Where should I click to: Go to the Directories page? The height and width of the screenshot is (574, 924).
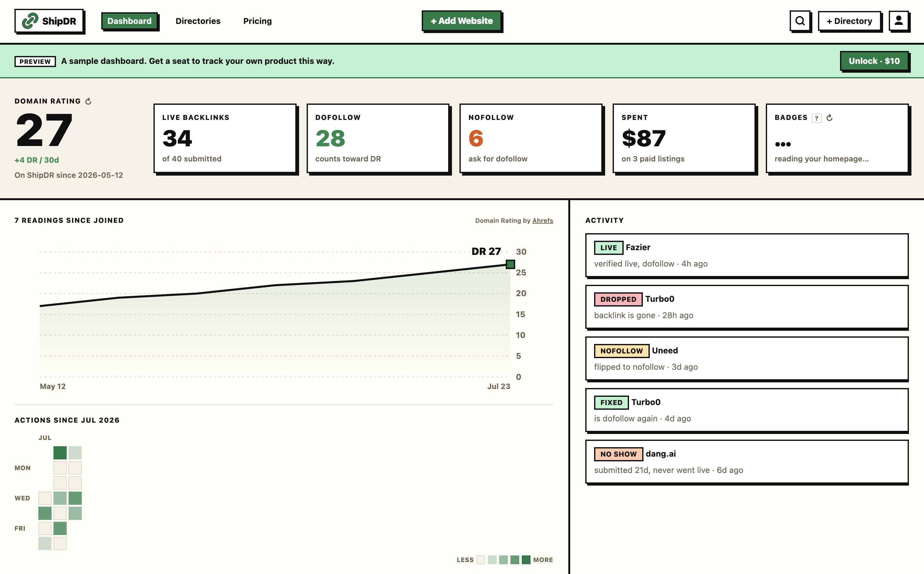(x=198, y=21)
